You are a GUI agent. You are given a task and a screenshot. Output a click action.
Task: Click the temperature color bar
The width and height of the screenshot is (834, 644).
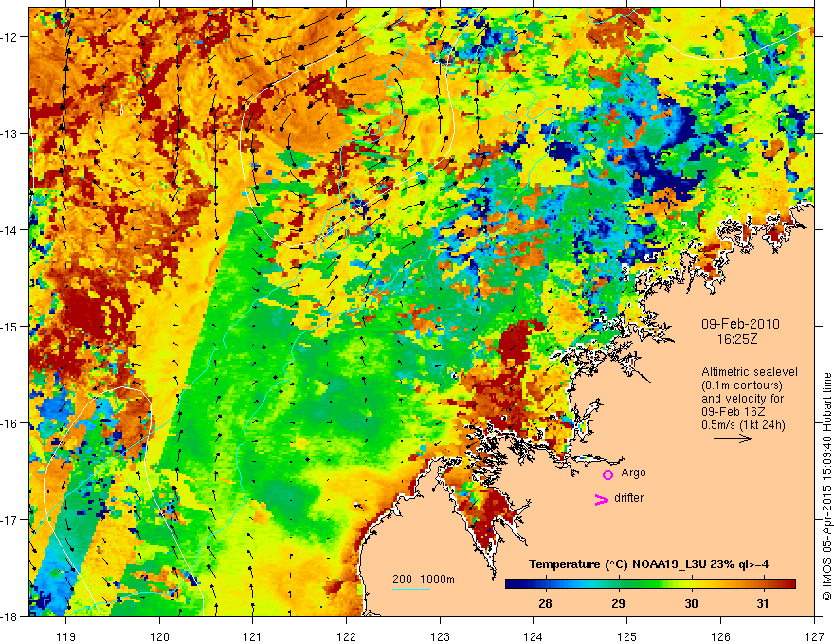(650, 583)
